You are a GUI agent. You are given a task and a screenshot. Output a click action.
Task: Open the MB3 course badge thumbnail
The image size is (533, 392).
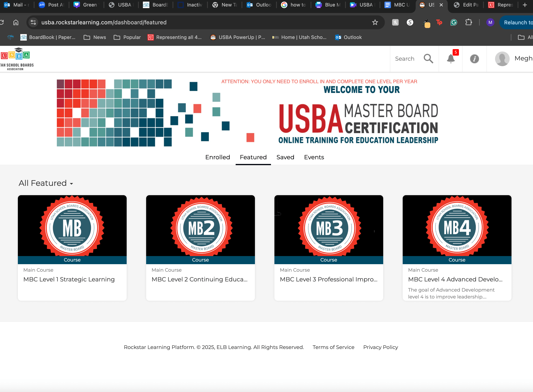click(329, 226)
